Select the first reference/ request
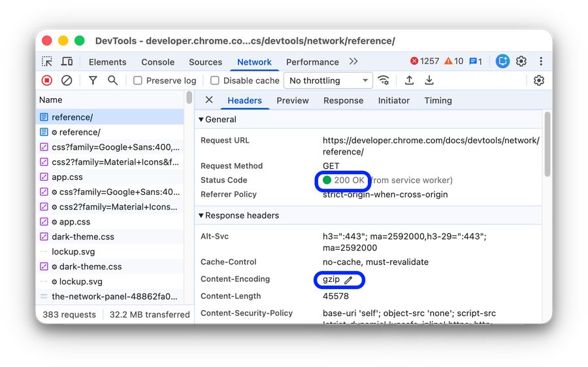 (x=110, y=117)
